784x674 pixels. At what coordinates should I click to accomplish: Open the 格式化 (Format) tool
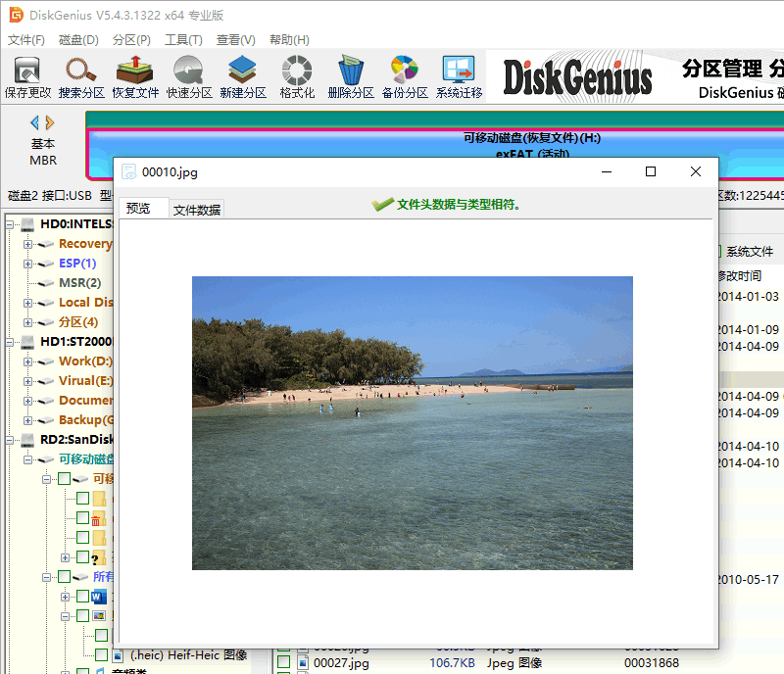[x=295, y=73]
